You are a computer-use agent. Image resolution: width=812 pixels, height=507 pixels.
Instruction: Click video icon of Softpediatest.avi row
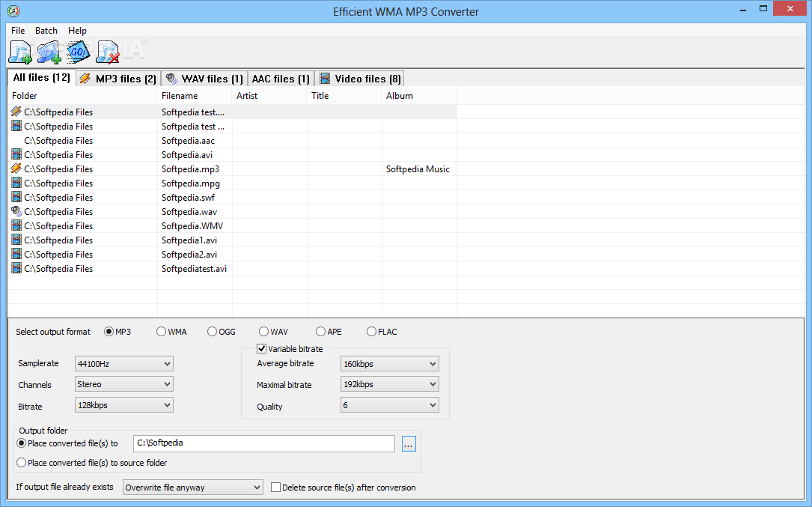pos(16,268)
